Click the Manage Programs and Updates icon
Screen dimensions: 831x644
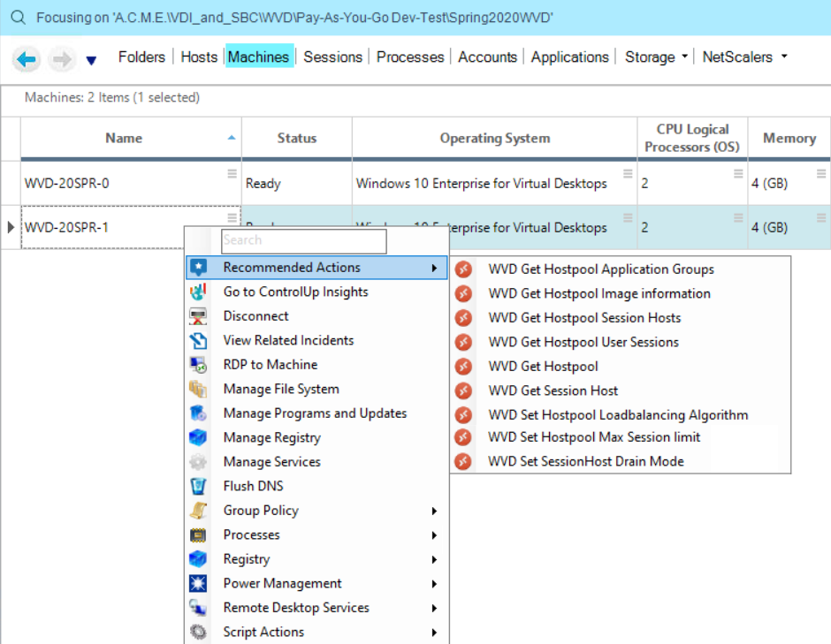[198, 413]
